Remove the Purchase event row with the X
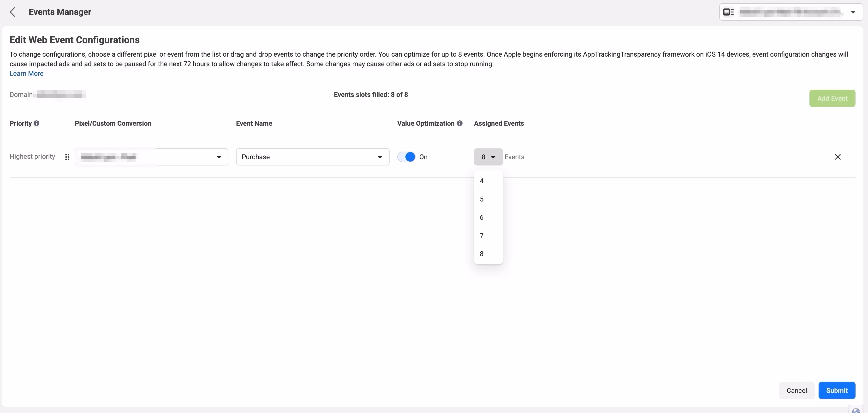 837,157
